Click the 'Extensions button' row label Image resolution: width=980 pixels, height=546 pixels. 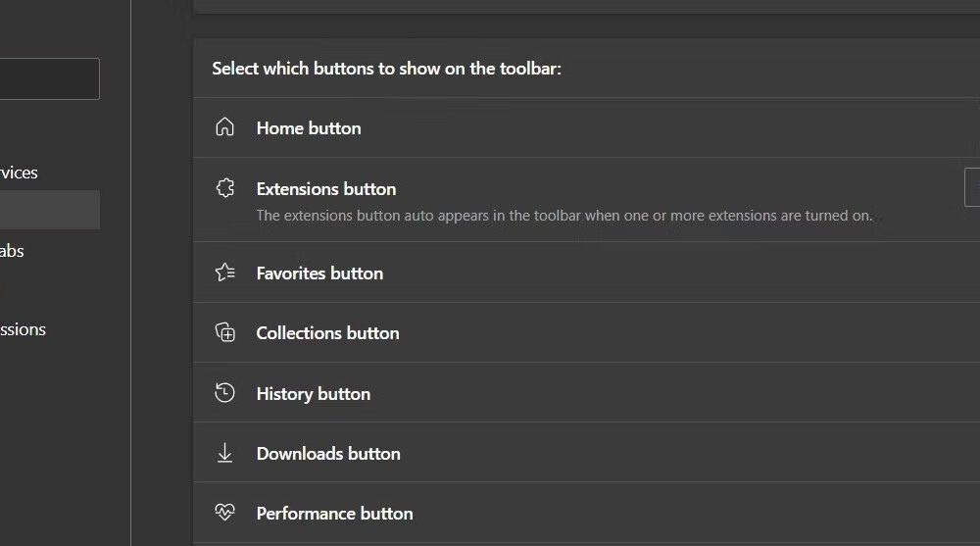326,189
